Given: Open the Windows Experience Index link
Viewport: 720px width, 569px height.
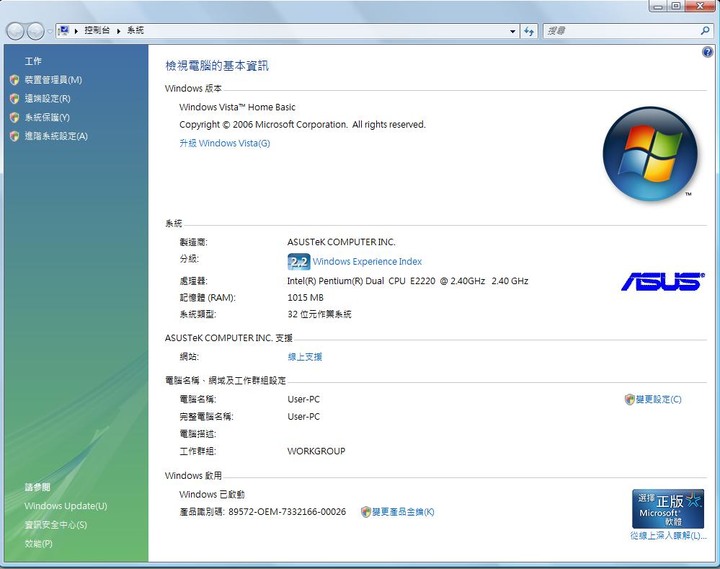Looking at the screenshot, I should pos(367,262).
